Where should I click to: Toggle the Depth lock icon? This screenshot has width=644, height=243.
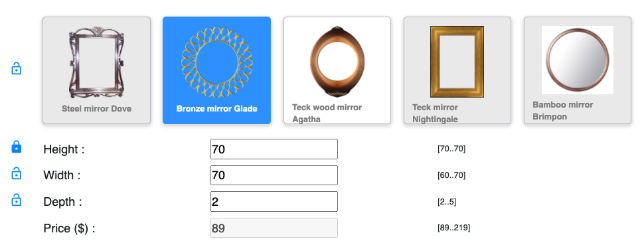click(16, 199)
